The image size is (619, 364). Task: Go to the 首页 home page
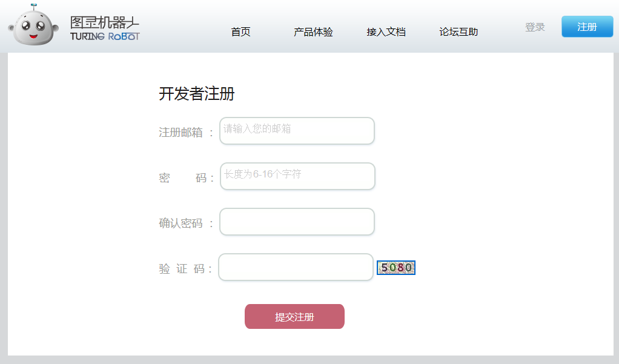pyautogui.click(x=240, y=32)
